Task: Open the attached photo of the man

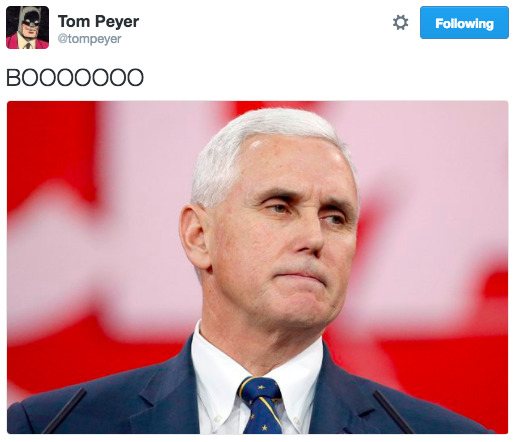Action: pos(258,267)
